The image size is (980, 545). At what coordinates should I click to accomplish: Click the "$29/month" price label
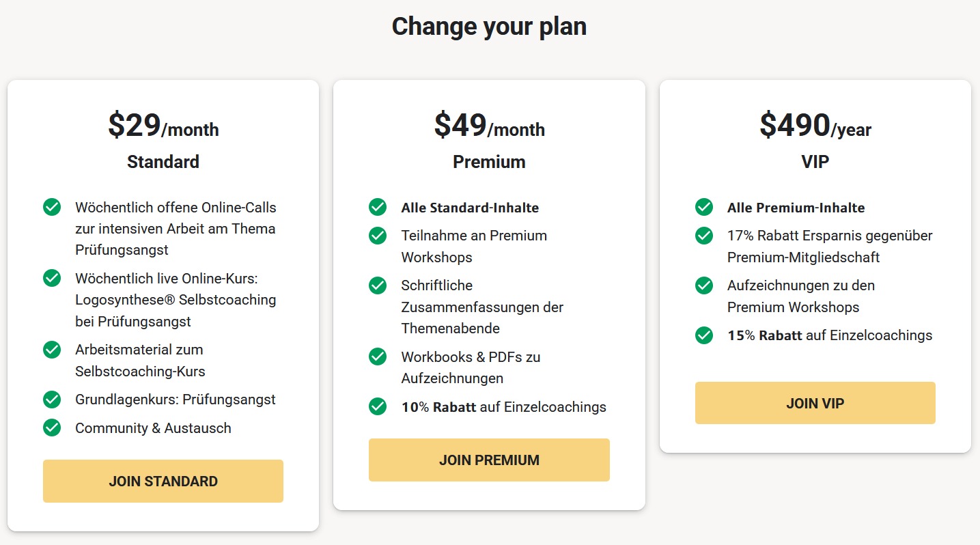click(x=163, y=127)
